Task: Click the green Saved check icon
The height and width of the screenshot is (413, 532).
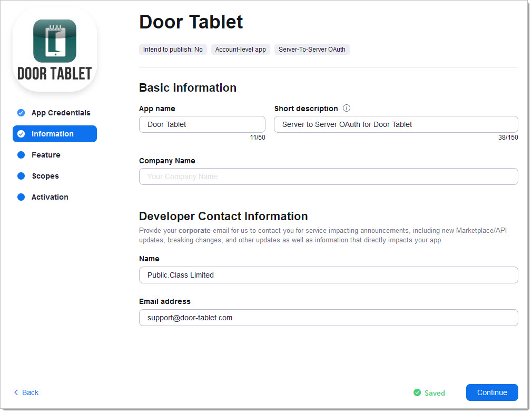Action: [x=417, y=392]
